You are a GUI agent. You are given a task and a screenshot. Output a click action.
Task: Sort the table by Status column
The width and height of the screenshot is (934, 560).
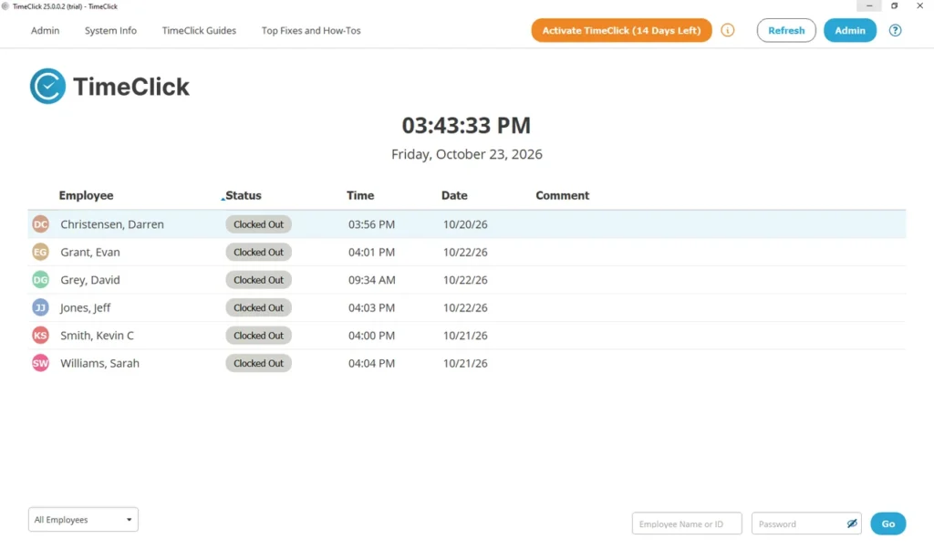point(243,195)
